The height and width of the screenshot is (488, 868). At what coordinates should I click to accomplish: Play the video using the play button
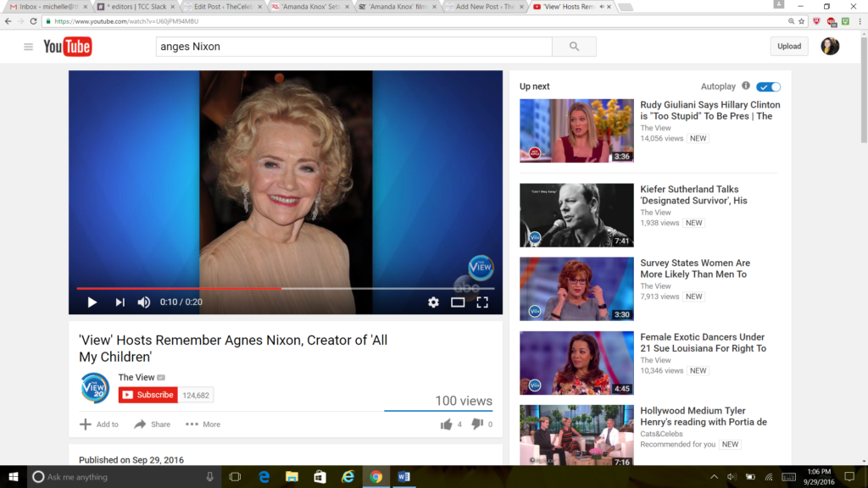coord(92,302)
